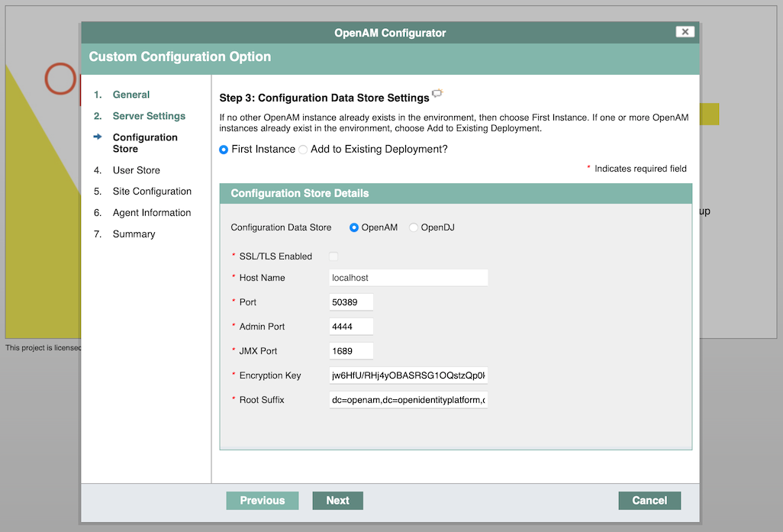Focus the Host Name input field
This screenshot has width=783, height=532.
tap(408, 278)
